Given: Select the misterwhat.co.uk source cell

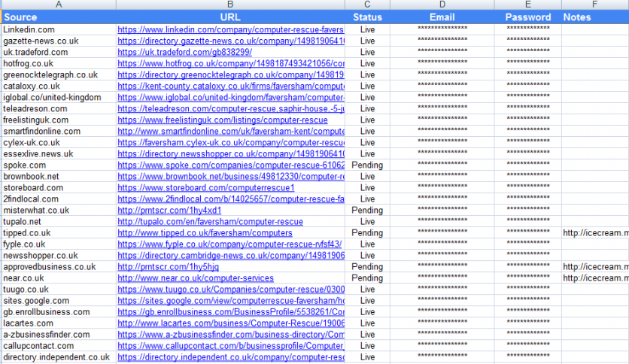Looking at the screenshot, I should coord(59,210).
